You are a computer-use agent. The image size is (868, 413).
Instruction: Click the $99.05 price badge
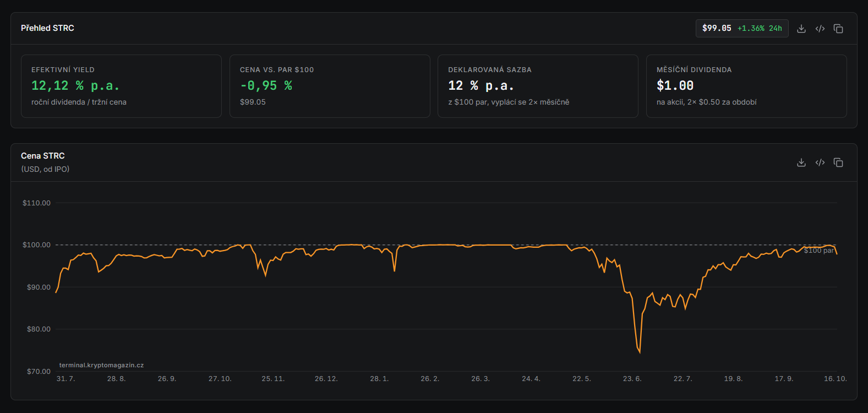click(742, 28)
